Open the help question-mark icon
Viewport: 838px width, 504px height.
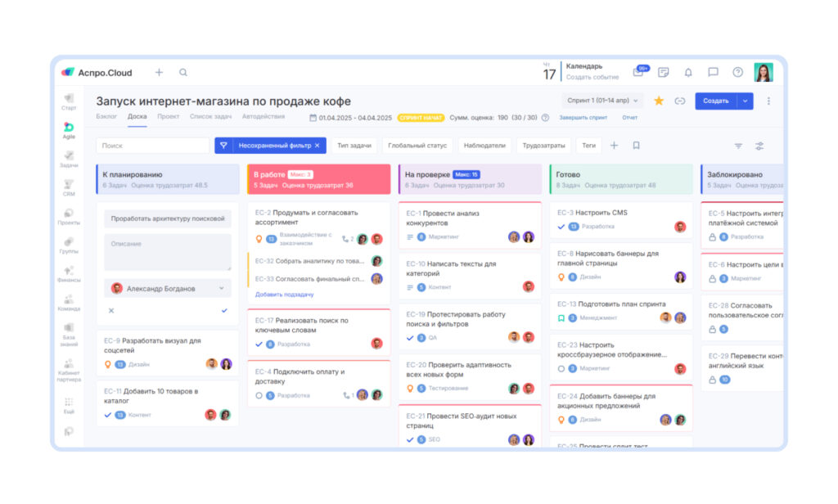pyautogui.click(x=737, y=72)
